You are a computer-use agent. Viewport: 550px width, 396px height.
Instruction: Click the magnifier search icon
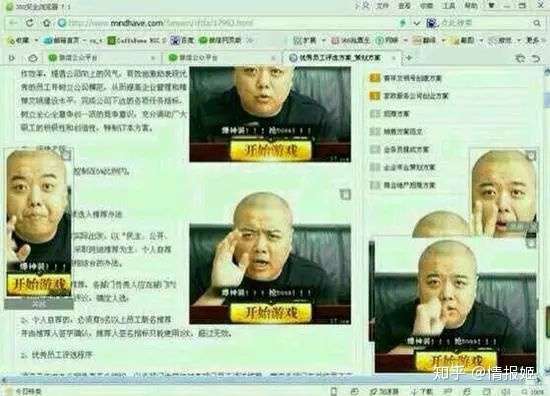coord(537,24)
